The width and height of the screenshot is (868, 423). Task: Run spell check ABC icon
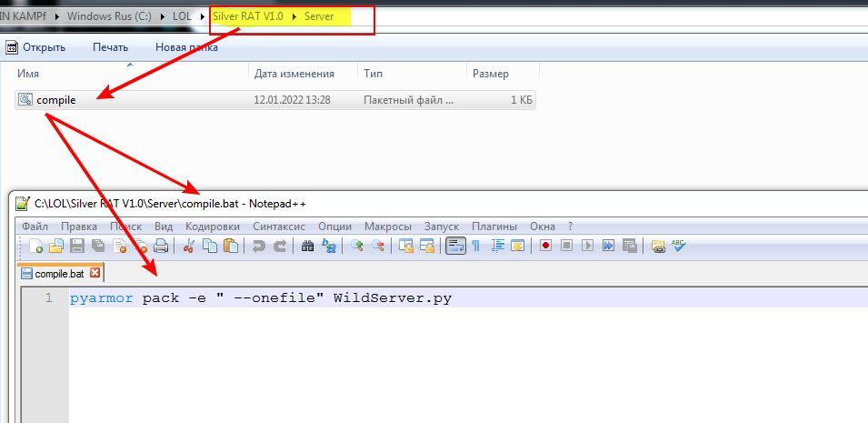tap(678, 245)
